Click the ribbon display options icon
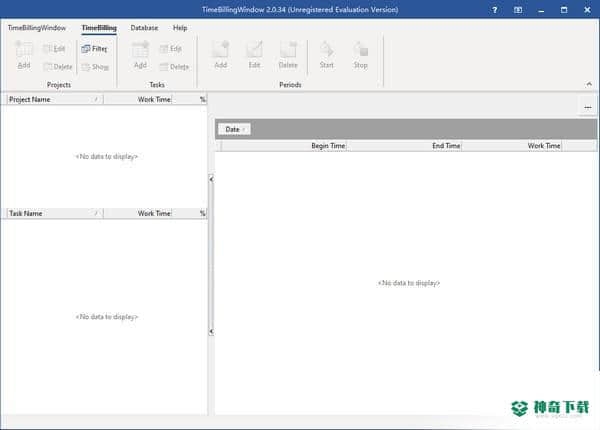 (x=518, y=10)
